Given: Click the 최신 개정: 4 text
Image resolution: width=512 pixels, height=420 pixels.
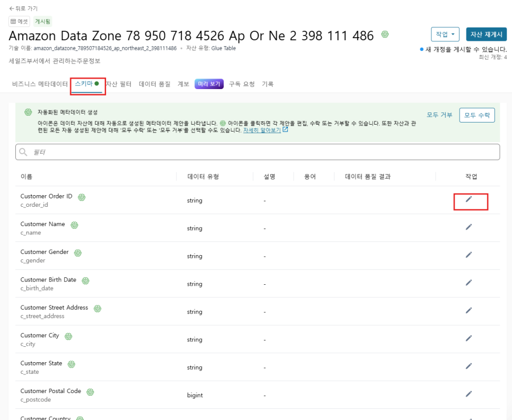Looking at the screenshot, I should (493, 57).
